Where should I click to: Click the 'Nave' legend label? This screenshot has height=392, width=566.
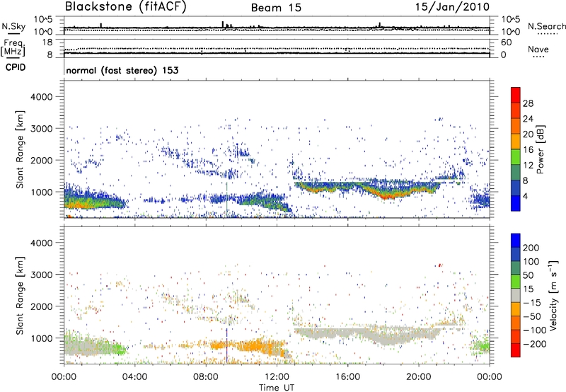pos(538,49)
